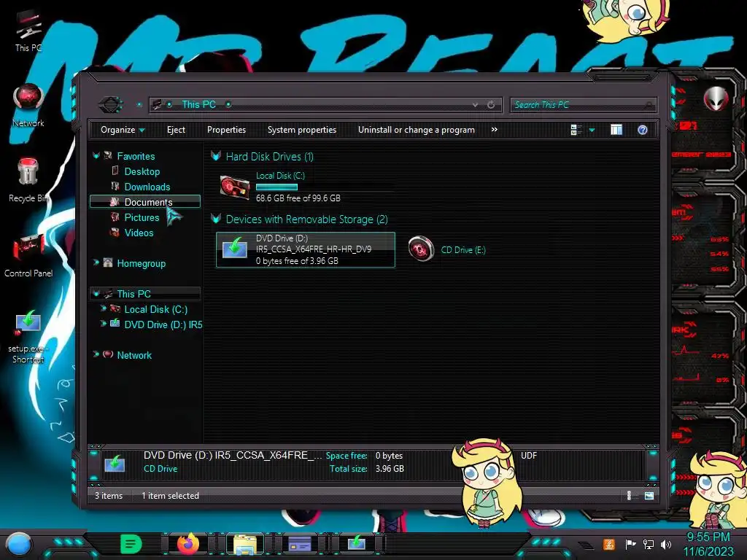Select Pictures under Favorites
Image resolution: width=747 pixels, height=560 pixels.
coord(142,217)
